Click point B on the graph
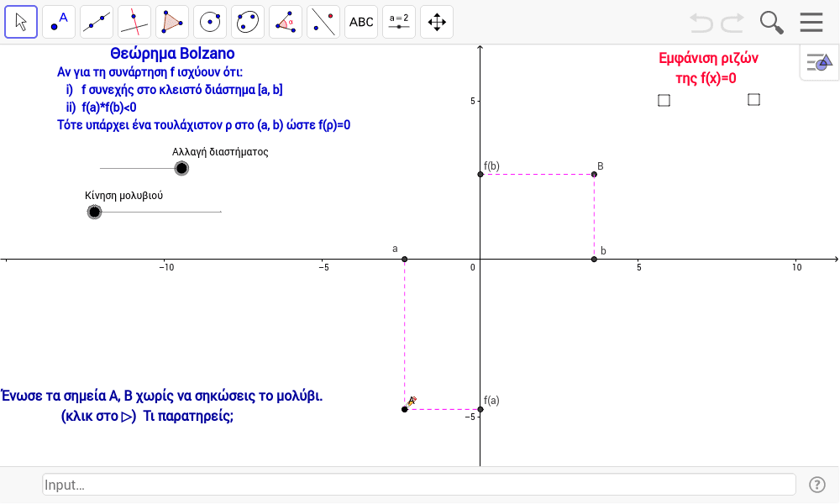This screenshot has height=504, width=840. pyautogui.click(x=594, y=174)
